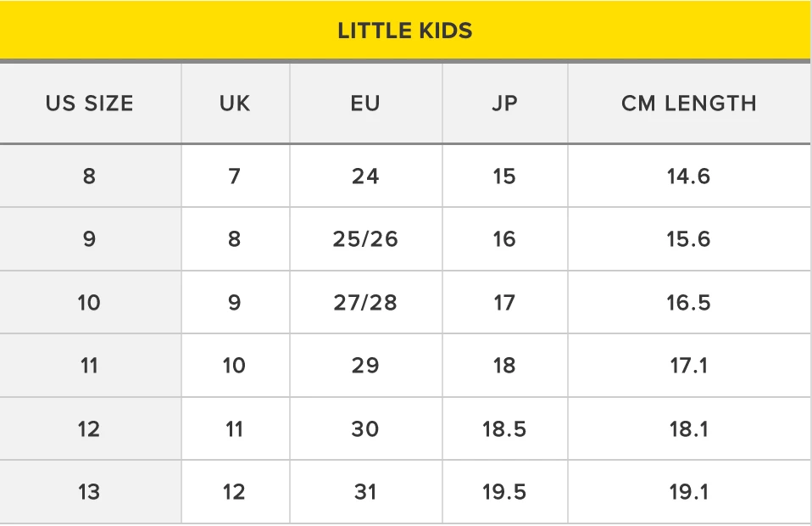Select the CM LENGTH column header
The height and width of the screenshot is (526, 812).
pos(688,104)
